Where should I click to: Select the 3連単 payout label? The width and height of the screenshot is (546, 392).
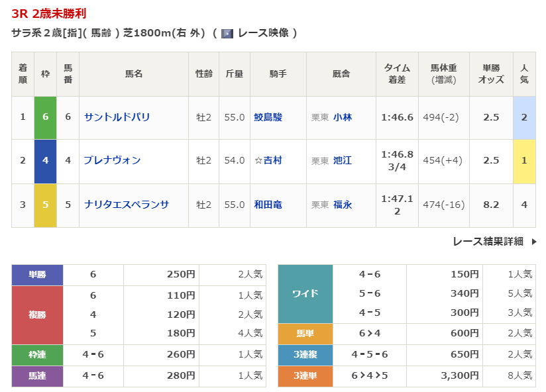pos(305,376)
